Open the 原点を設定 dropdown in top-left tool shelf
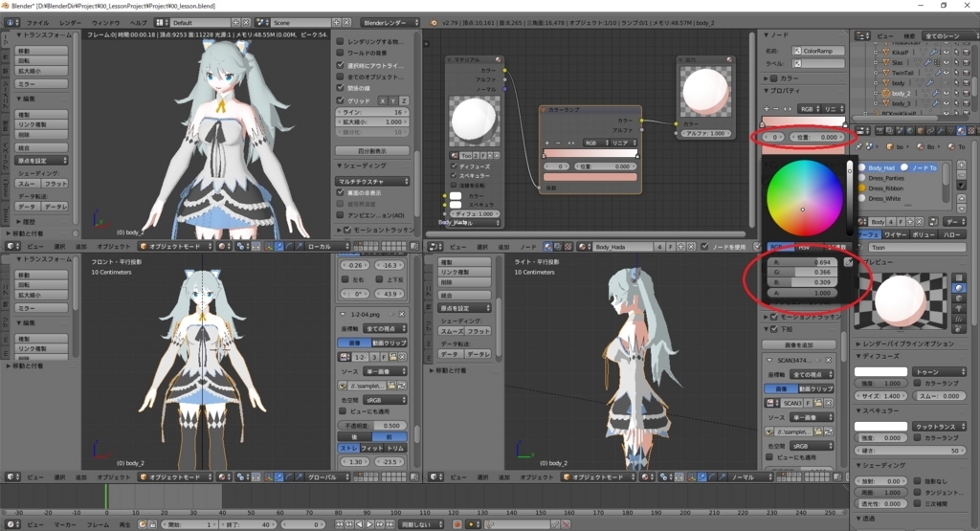The image size is (980, 531). (x=41, y=161)
